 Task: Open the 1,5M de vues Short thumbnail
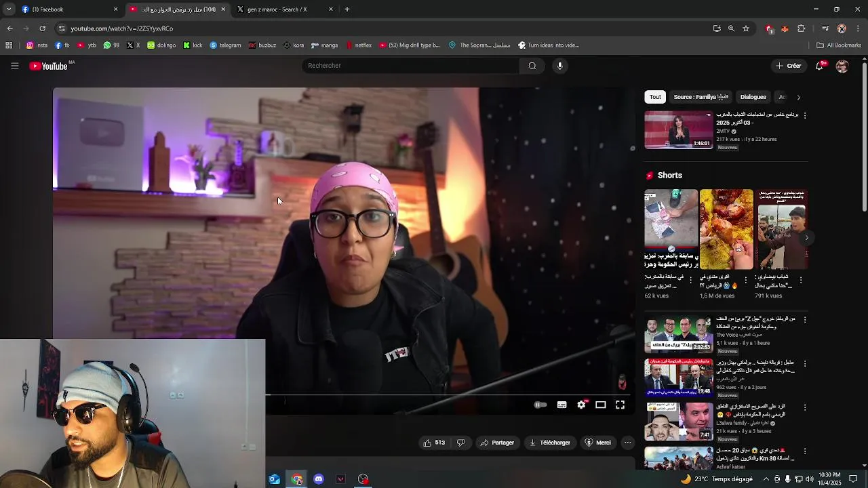[x=726, y=229]
